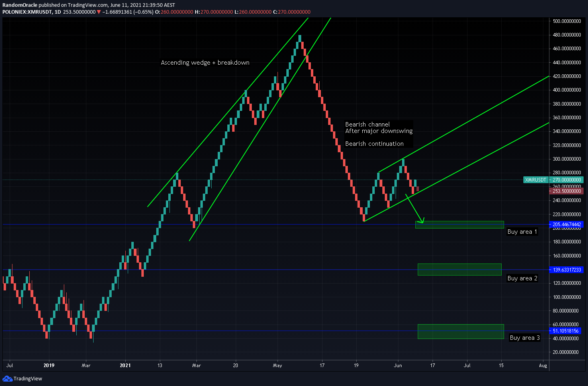This screenshot has height=386, width=588.
Task: Click the 300.00000000 price axis label
Action: coord(567,159)
